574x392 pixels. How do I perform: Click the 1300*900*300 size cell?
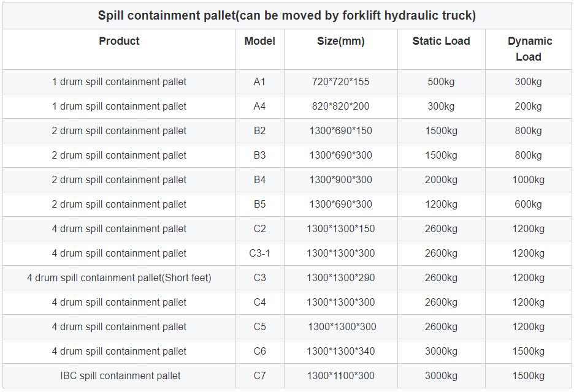[340, 179]
